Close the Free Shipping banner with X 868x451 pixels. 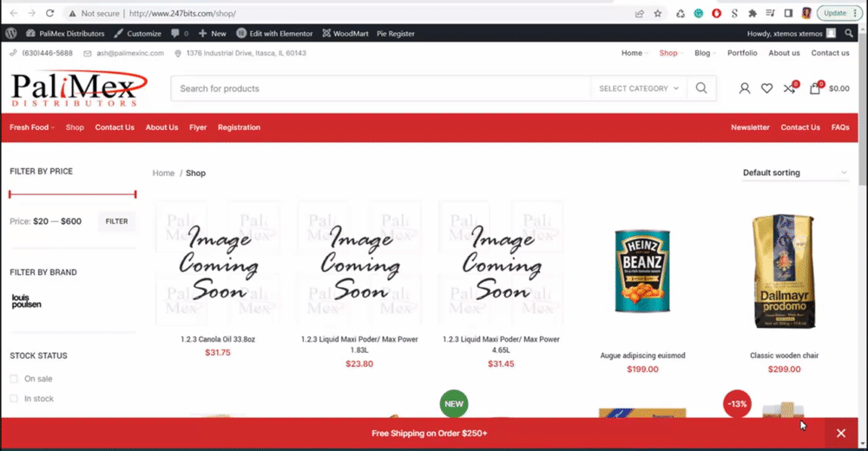coord(841,434)
